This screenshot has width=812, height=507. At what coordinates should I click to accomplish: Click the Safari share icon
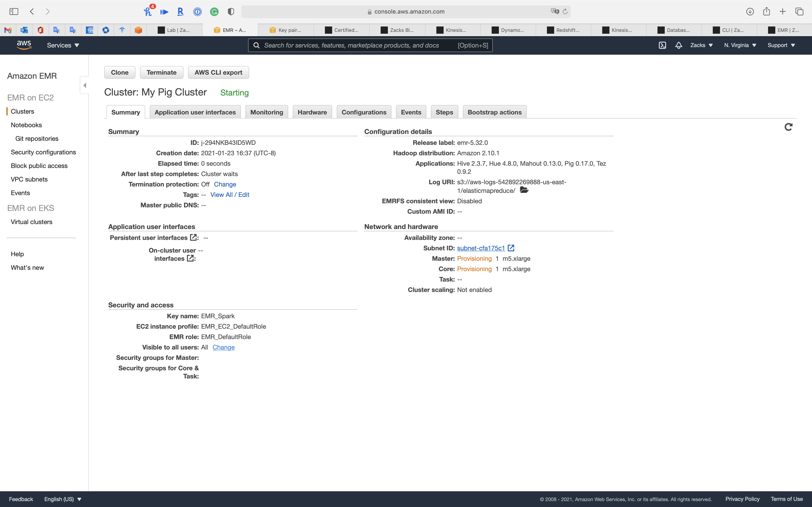pos(766,11)
